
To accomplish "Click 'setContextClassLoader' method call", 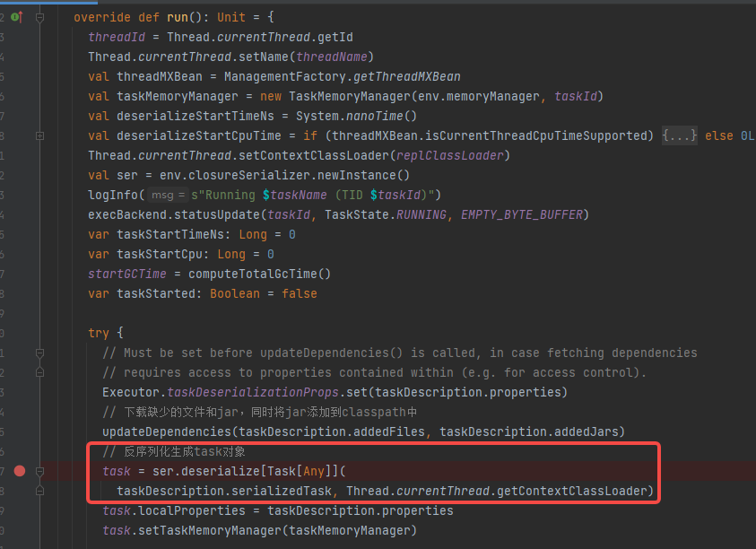I will pyautogui.click(x=313, y=156).
